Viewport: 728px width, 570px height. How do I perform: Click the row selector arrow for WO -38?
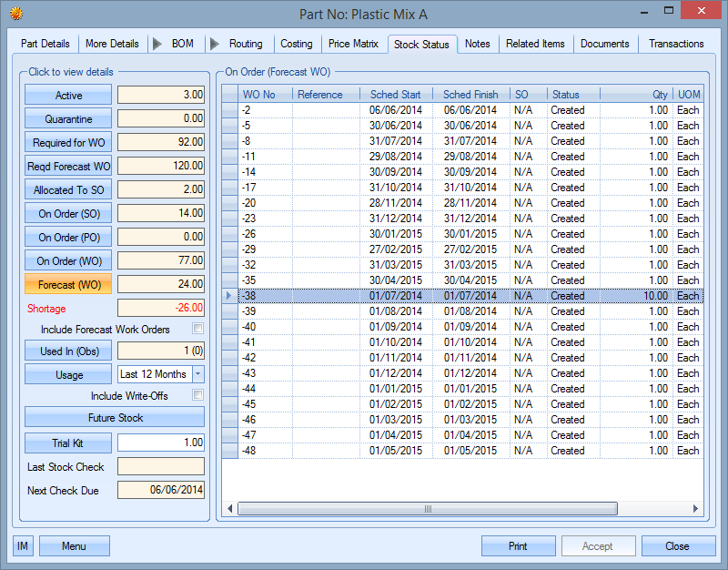pyautogui.click(x=228, y=296)
